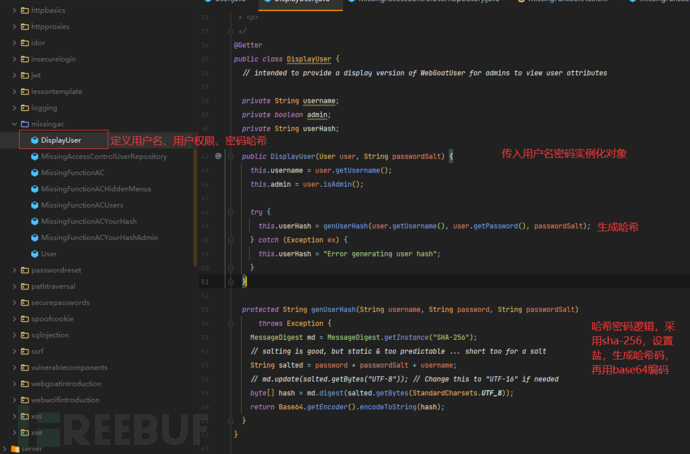The height and width of the screenshot is (454, 690).
Task: Expand the jwt folder chevron
Action: 12,75
